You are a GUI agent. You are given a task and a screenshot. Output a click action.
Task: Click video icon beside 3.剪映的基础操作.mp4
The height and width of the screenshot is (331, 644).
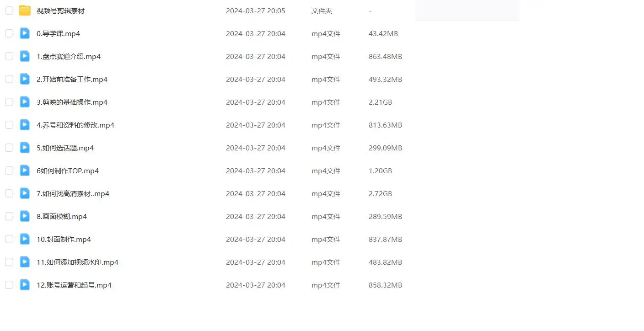pyautogui.click(x=25, y=102)
